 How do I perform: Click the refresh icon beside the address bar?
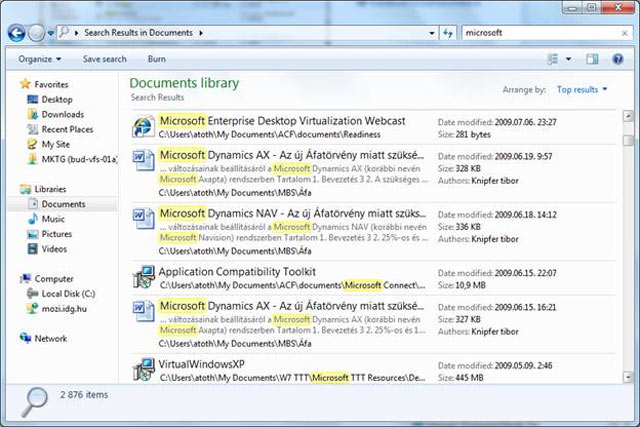point(449,33)
